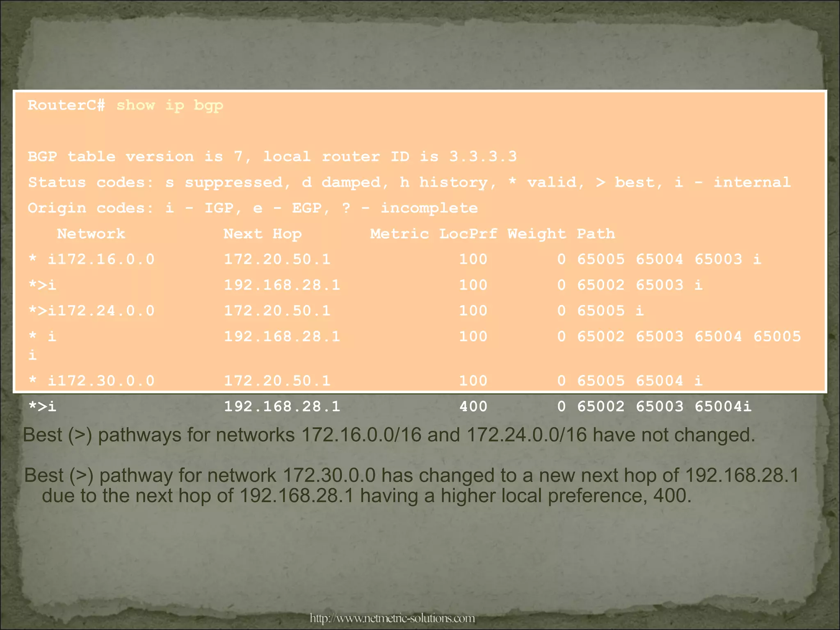840x630 pixels.
Task: Click the sentence starting 'Best (>) pathway for network 172.30.0.0'
Action: pos(412,475)
